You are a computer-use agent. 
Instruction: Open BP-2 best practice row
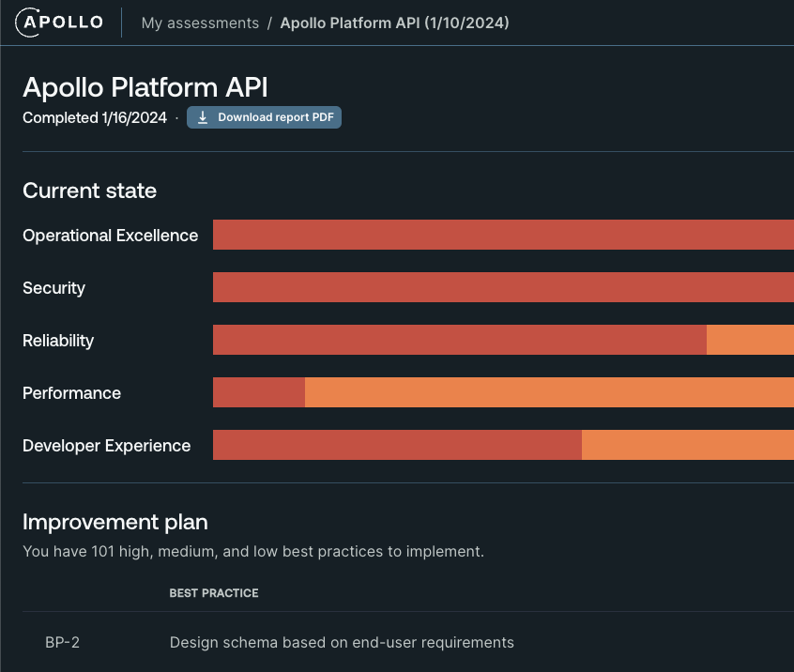(x=408, y=642)
